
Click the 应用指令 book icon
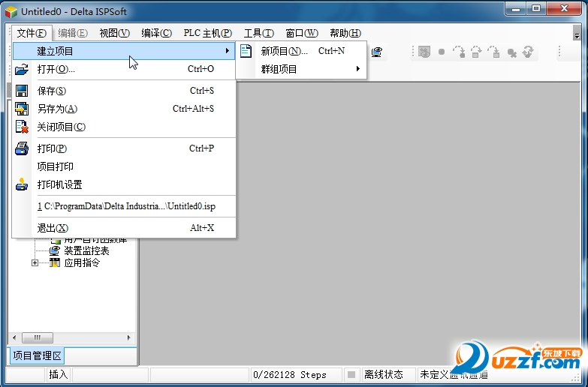coord(55,262)
